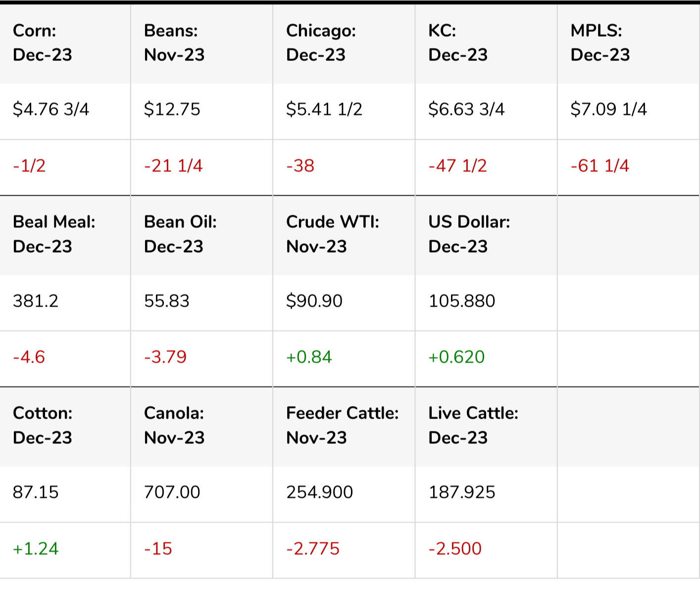700x589 pixels.
Task: Click the Canola price 707.00
Action: click(x=172, y=492)
